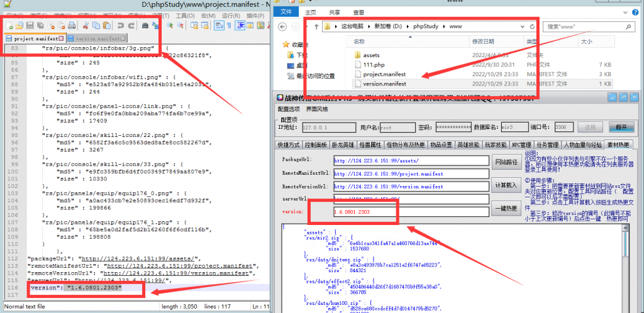
Task: Select project.manifest in the Explorer file list
Action: click(x=384, y=74)
